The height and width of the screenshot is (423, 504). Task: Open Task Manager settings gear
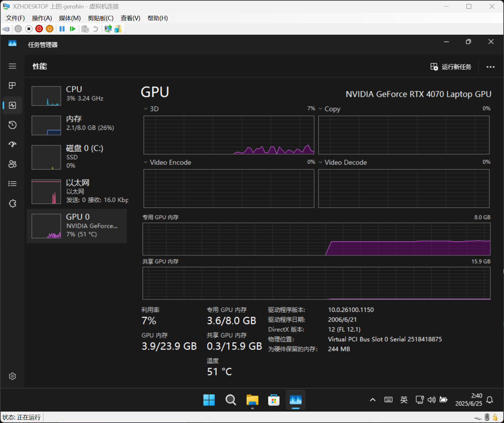point(12,376)
